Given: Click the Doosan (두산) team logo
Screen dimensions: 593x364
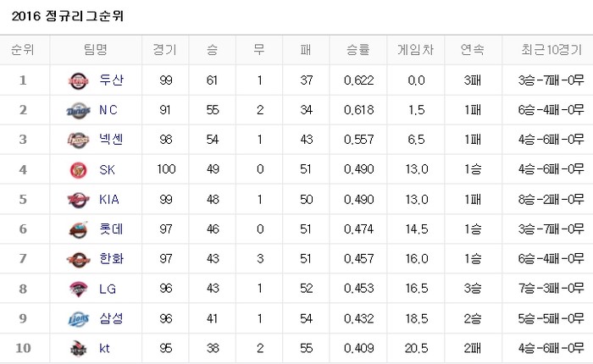Looking at the screenshot, I should 78,80.
